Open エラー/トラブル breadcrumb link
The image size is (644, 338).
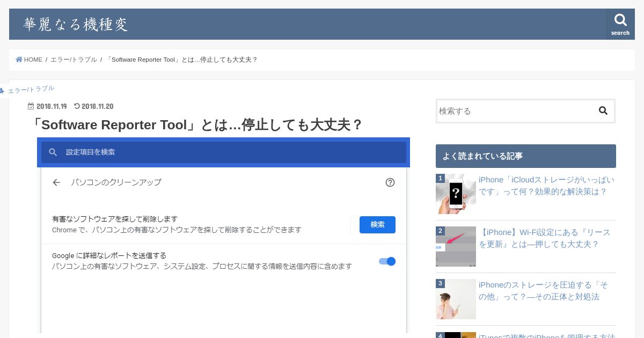coord(74,60)
